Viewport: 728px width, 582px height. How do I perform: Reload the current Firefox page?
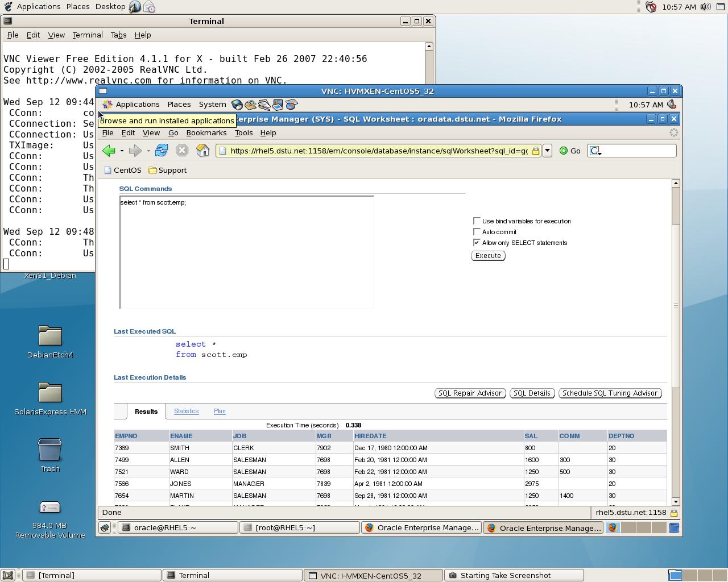click(x=162, y=151)
